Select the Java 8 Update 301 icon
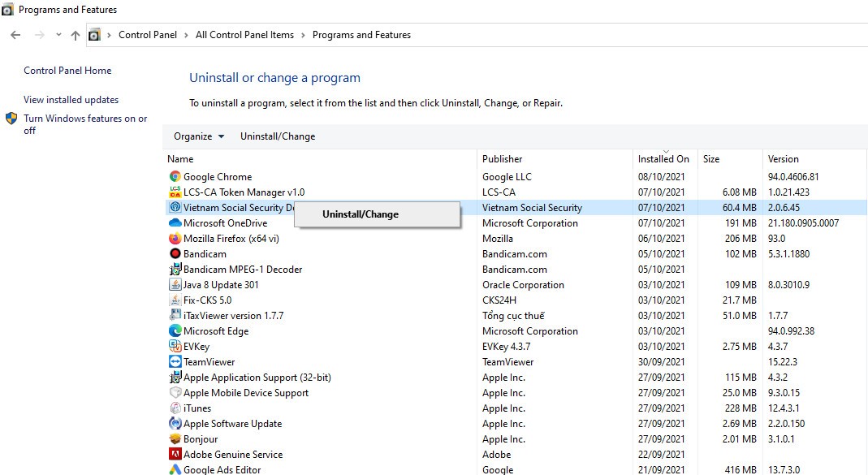 [x=175, y=285]
